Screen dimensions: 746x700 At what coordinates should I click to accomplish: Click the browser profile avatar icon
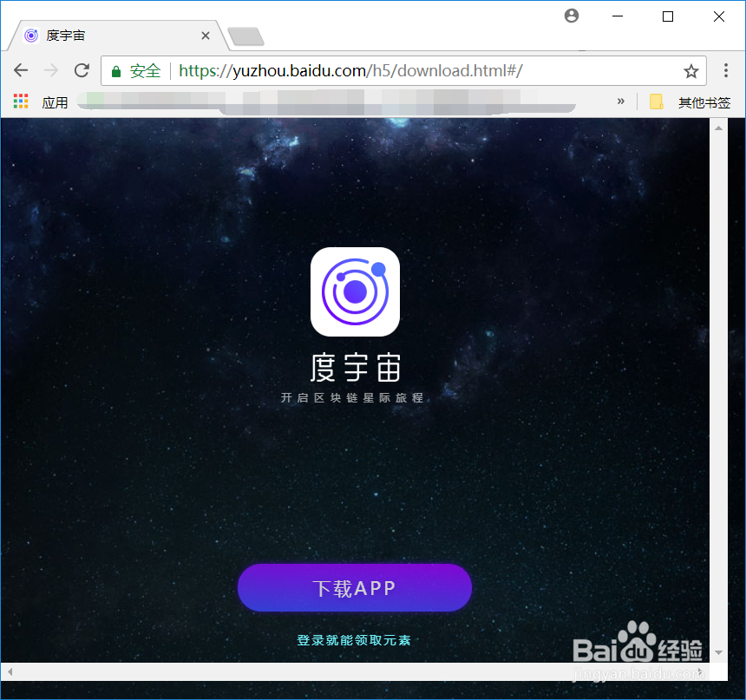571,16
